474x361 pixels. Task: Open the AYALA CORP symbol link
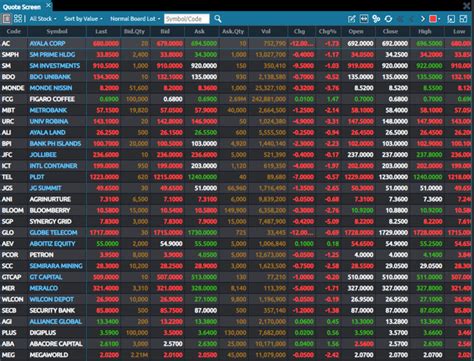[x=47, y=44]
